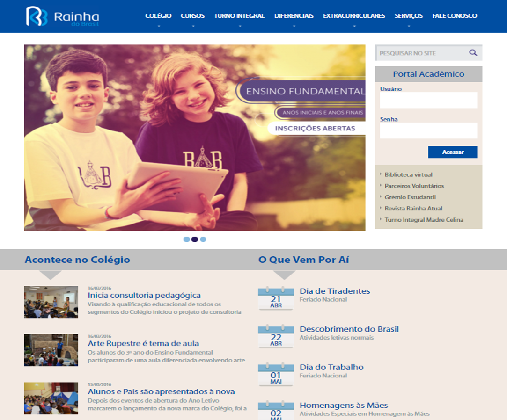Focus the Usuário input field
This screenshot has height=420, width=507.
428,100
